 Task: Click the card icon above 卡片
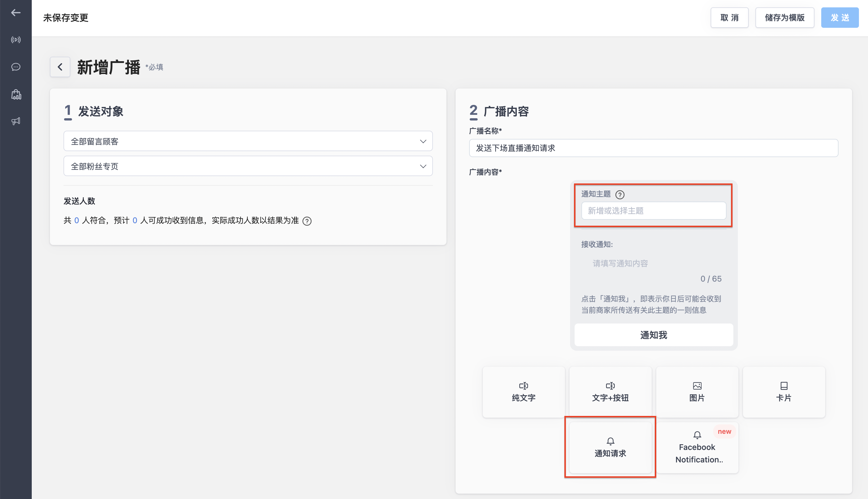pyautogui.click(x=784, y=386)
